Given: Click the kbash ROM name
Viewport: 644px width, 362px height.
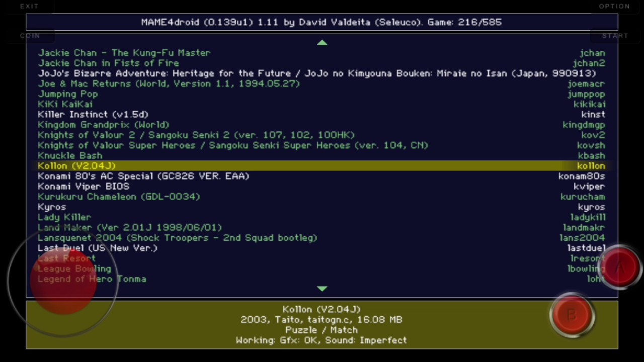Looking at the screenshot, I should [591, 156].
